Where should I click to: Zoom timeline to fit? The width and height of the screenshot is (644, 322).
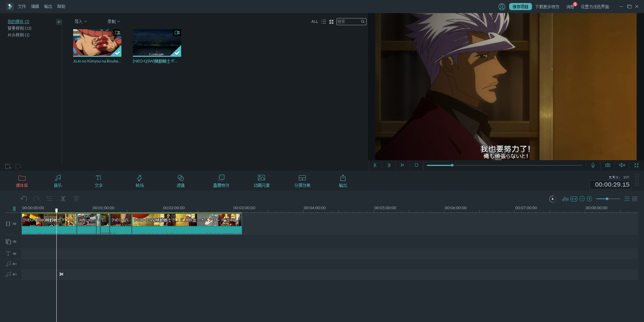point(574,199)
